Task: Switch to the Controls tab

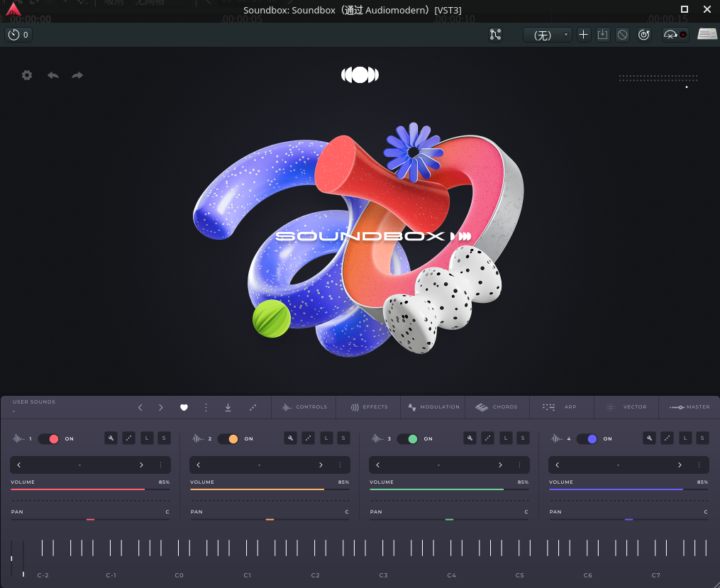Action: (x=304, y=407)
